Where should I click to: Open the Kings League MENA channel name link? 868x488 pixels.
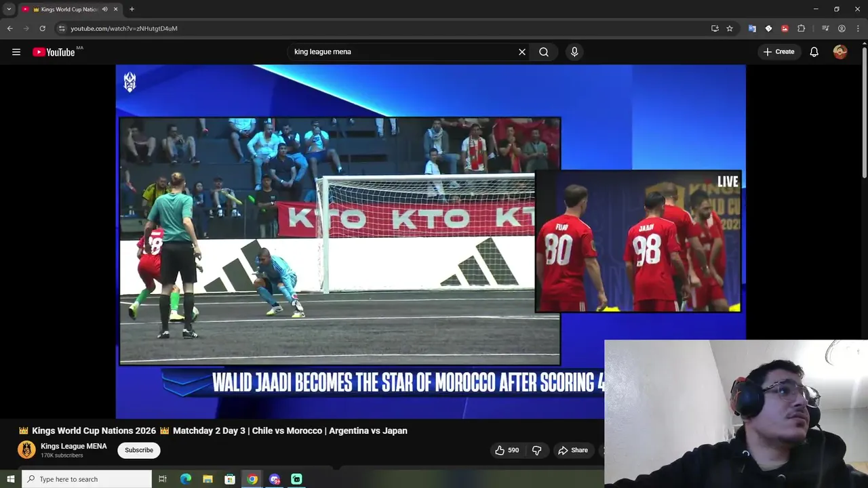tap(74, 446)
